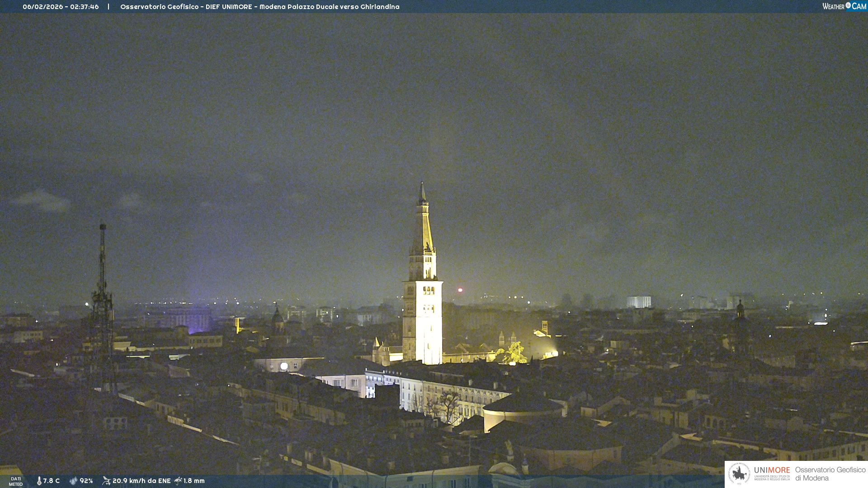Click the 7.8 C temperature reading
This screenshot has width=868, height=488.
click(52, 481)
